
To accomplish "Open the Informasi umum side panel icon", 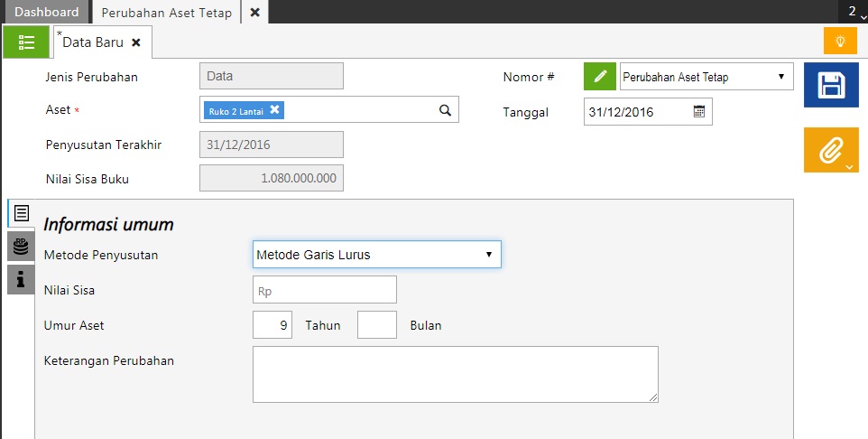I will pyautogui.click(x=22, y=214).
